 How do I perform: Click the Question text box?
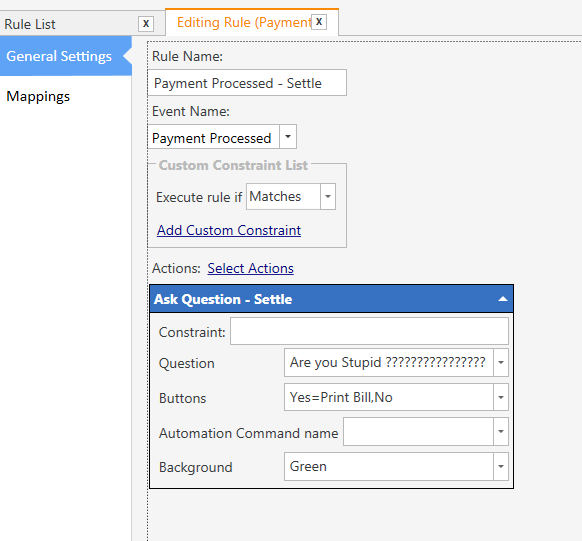coord(389,363)
